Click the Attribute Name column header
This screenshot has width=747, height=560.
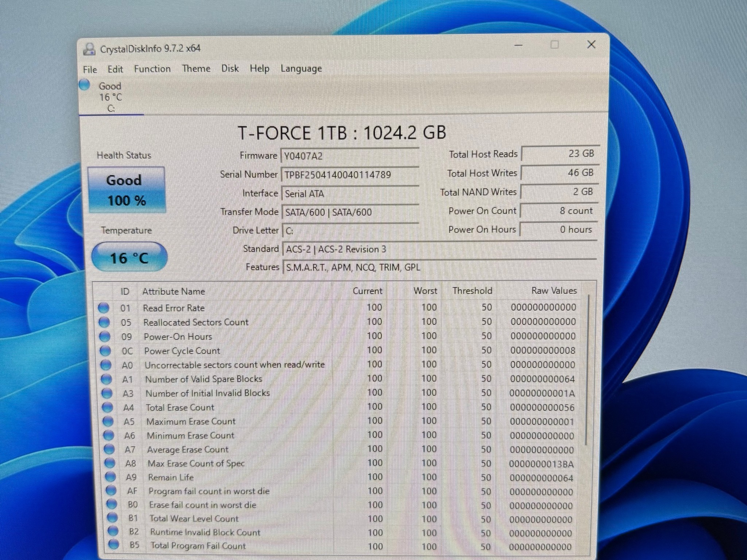pos(173,292)
